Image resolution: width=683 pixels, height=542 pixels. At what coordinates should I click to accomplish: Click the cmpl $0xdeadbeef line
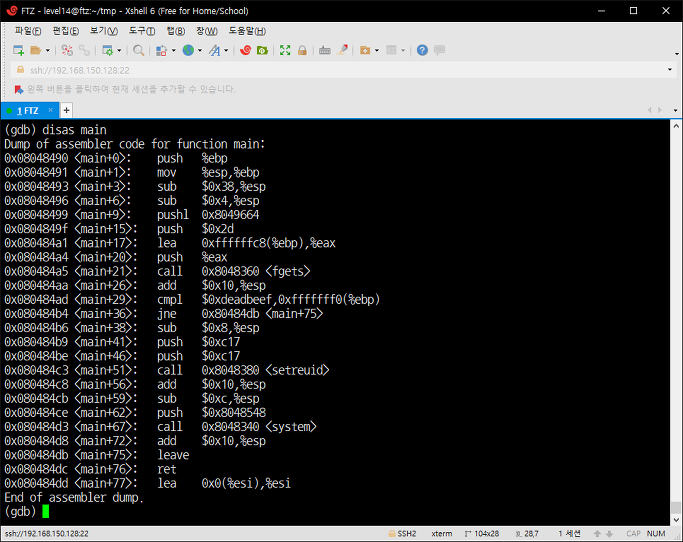pos(192,300)
